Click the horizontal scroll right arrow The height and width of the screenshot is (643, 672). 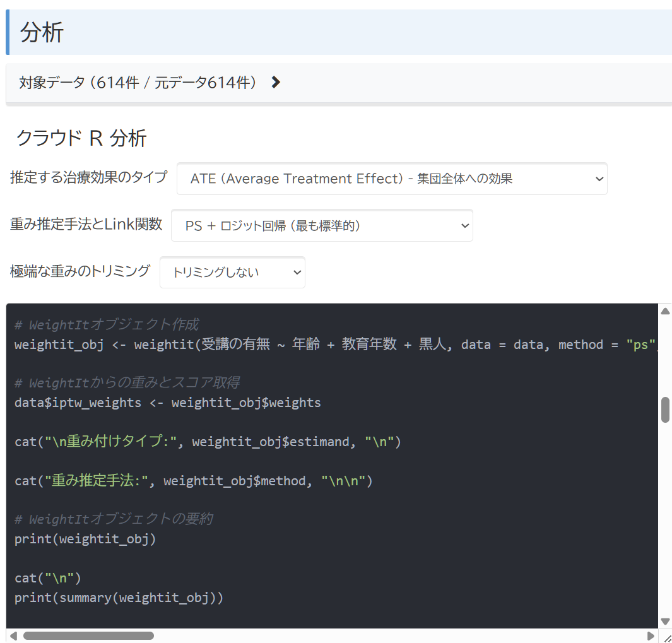tap(651, 635)
